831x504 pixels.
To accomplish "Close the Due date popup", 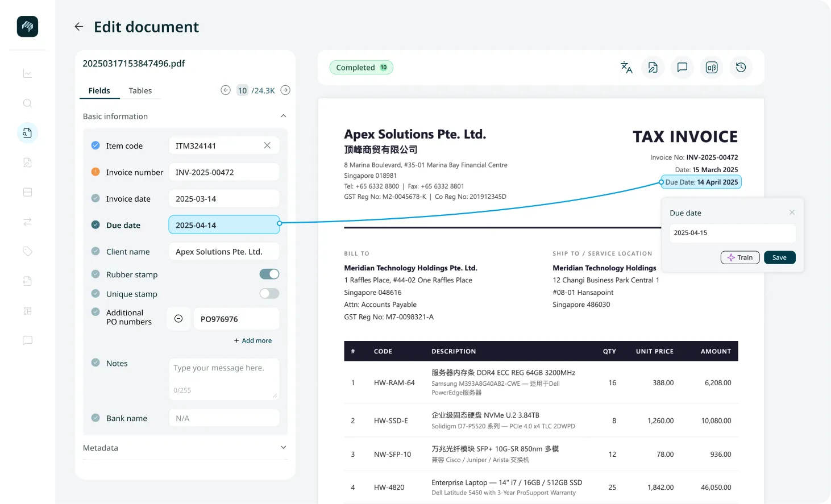I will pyautogui.click(x=792, y=213).
